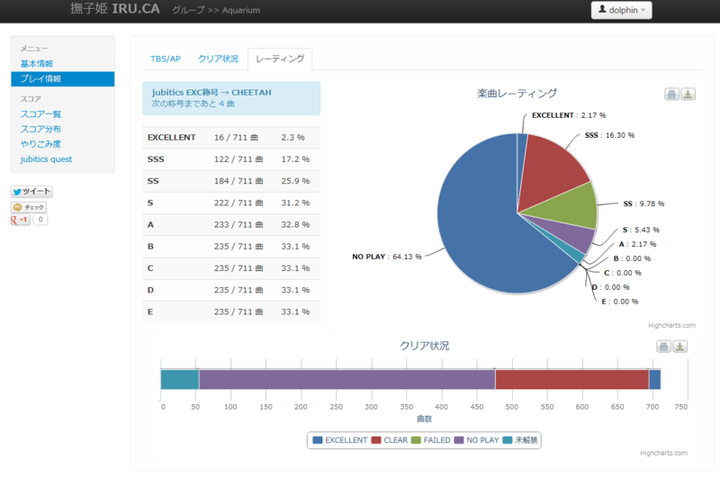Click the '17.2 %' value in SSS row
The image size is (720, 479).
point(295,159)
